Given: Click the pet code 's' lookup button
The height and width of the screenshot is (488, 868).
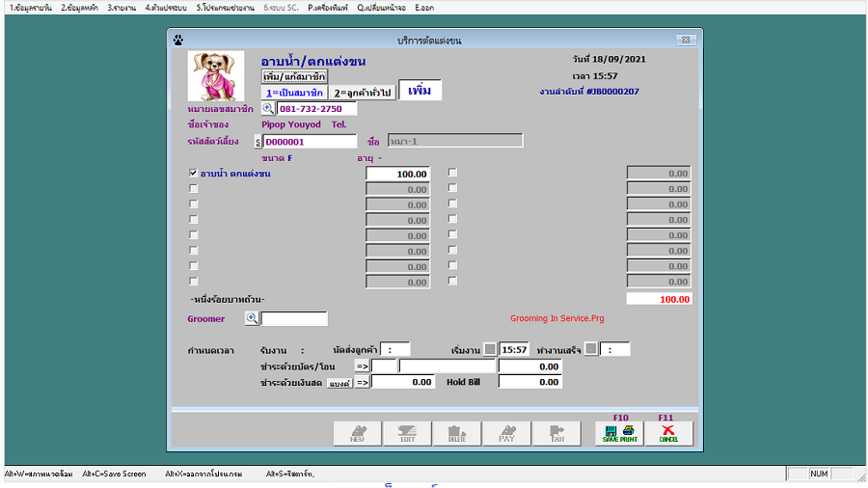Looking at the screenshot, I should click(258, 142).
